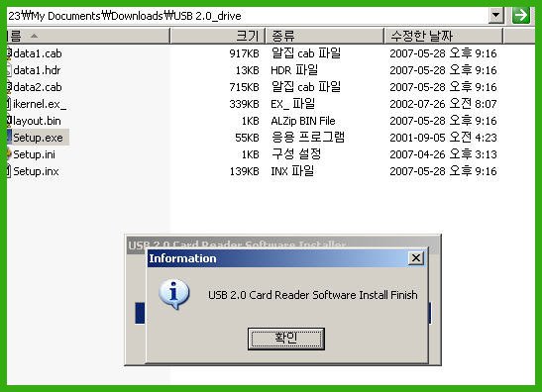Open the address bar dropdown arrow
Viewport: 542px width, 392px height.
coord(496,15)
